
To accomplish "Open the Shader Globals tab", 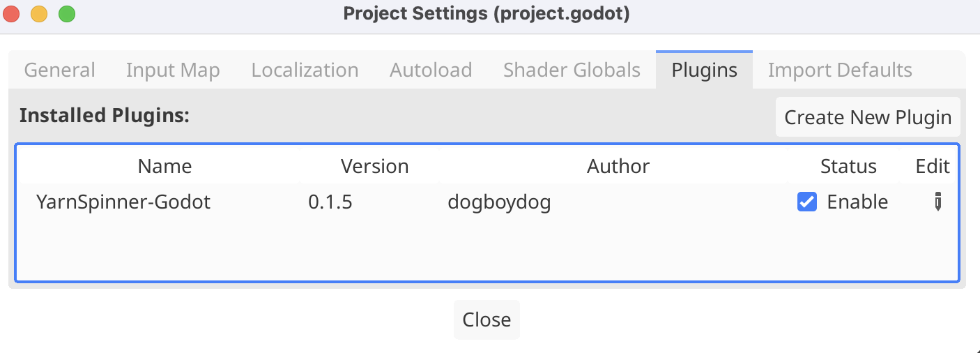I will point(572,70).
